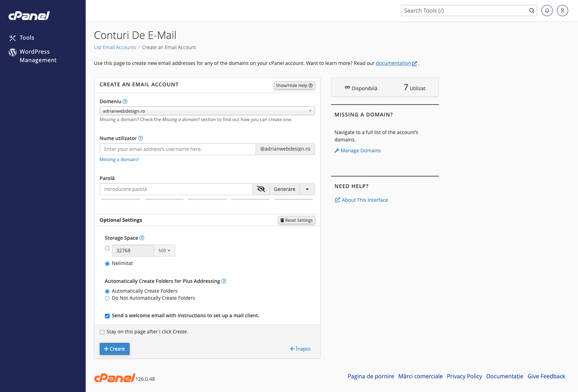
Task: Toggle password visibility eye icon
Action: [261, 189]
